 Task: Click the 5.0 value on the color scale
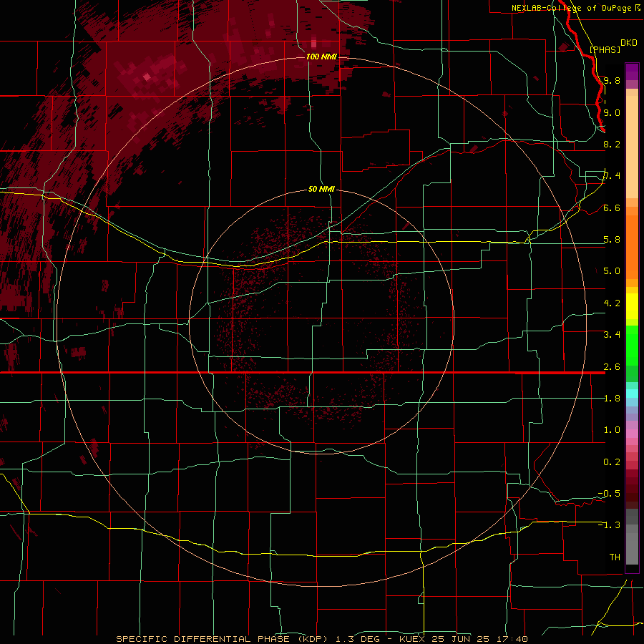612,271
